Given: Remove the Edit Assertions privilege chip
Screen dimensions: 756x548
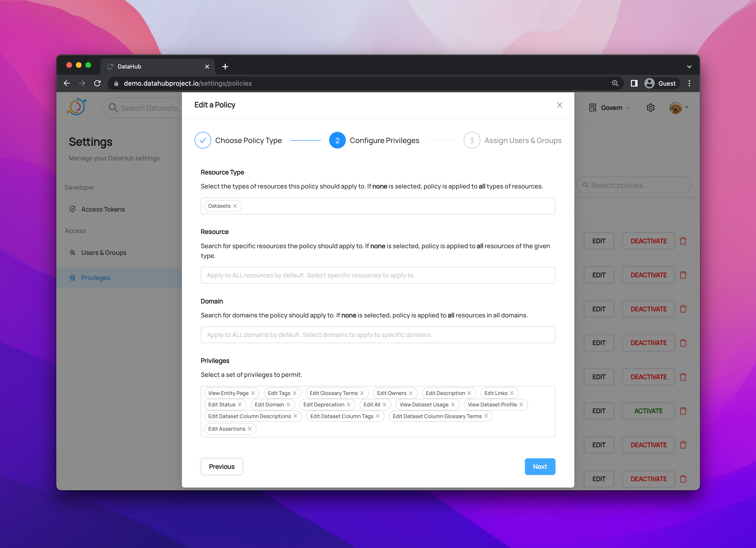Looking at the screenshot, I should coord(250,429).
